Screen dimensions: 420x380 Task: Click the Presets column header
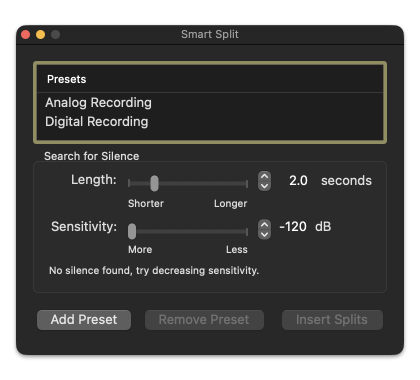pyautogui.click(x=210, y=79)
